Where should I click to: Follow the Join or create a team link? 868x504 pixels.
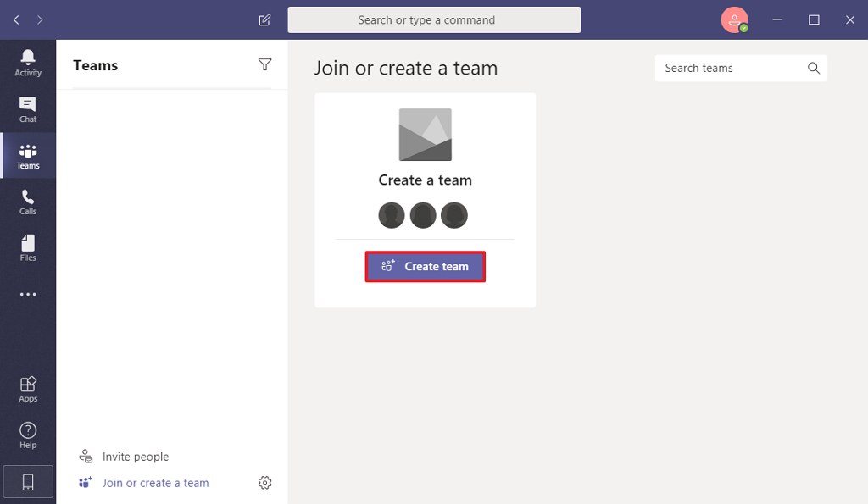pos(153,482)
